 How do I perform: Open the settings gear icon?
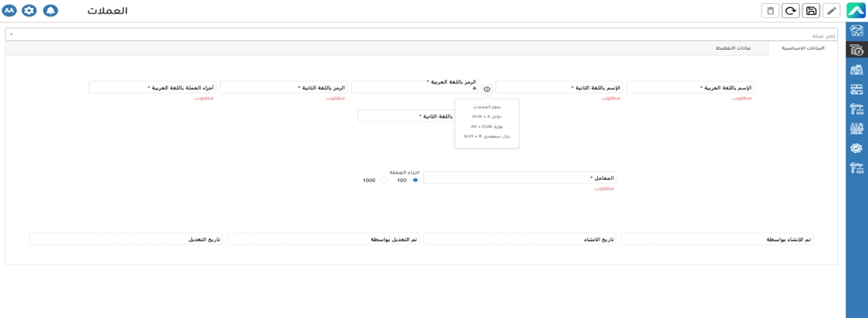click(29, 11)
